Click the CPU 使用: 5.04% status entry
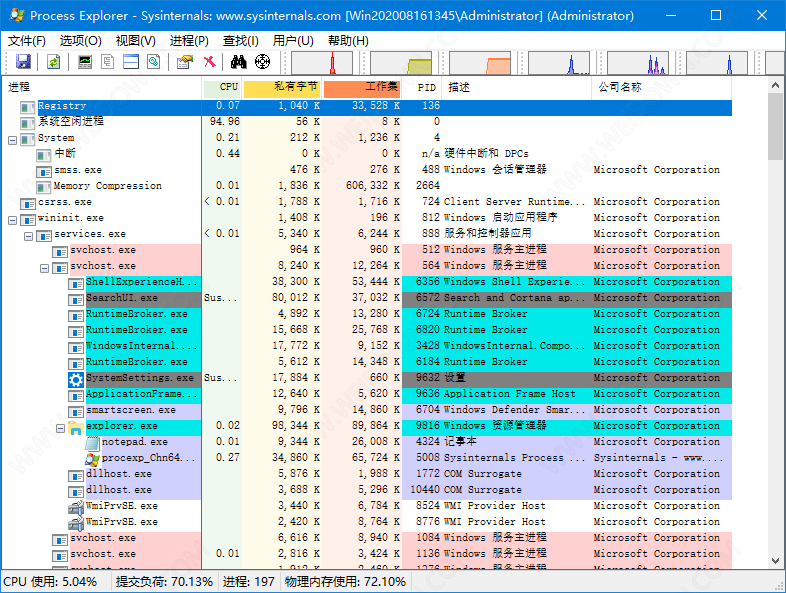 [x=50, y=581]
